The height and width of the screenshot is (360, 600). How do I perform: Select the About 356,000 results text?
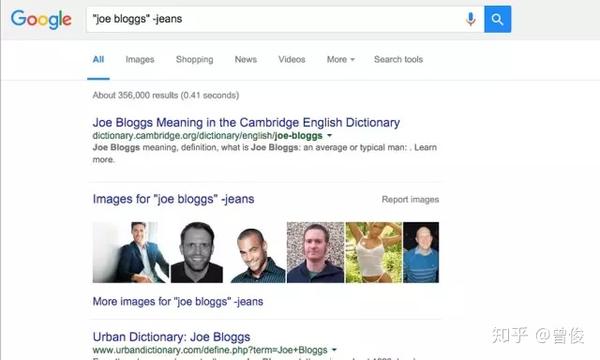tap(166, 95)
